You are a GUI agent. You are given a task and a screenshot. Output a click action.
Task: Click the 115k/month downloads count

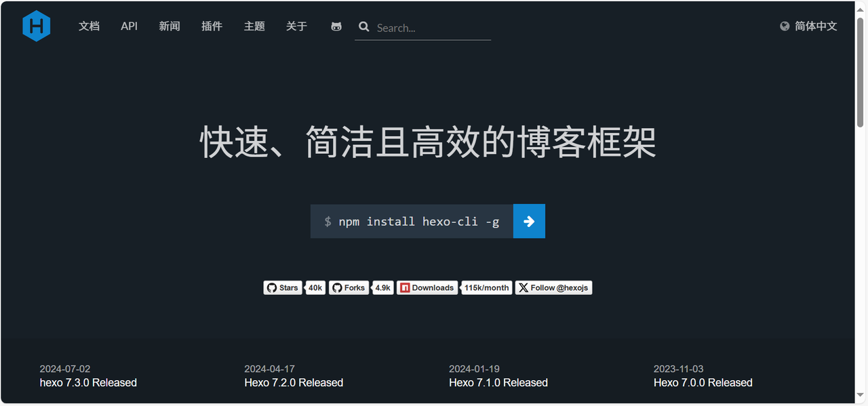click(487, 288)
